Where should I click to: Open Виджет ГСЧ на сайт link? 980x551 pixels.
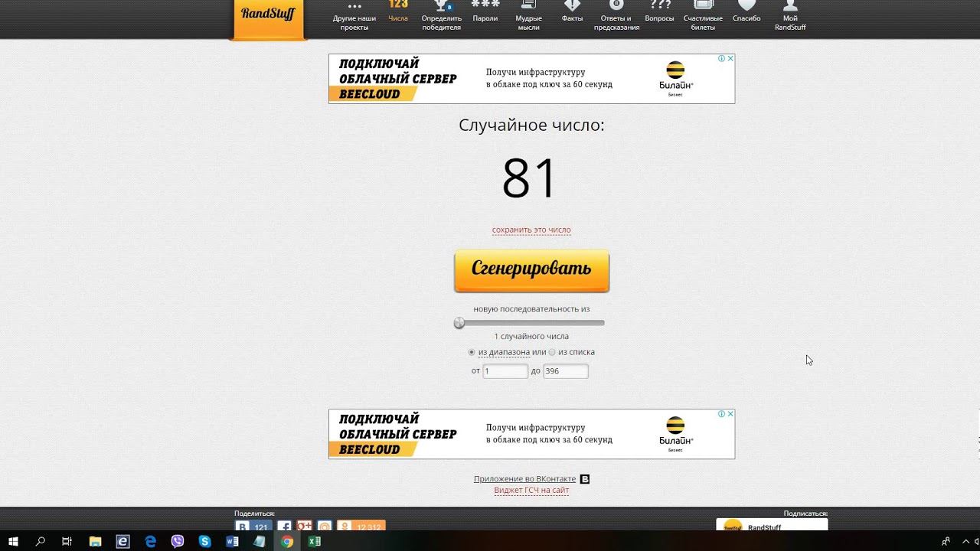click(531, 491)
